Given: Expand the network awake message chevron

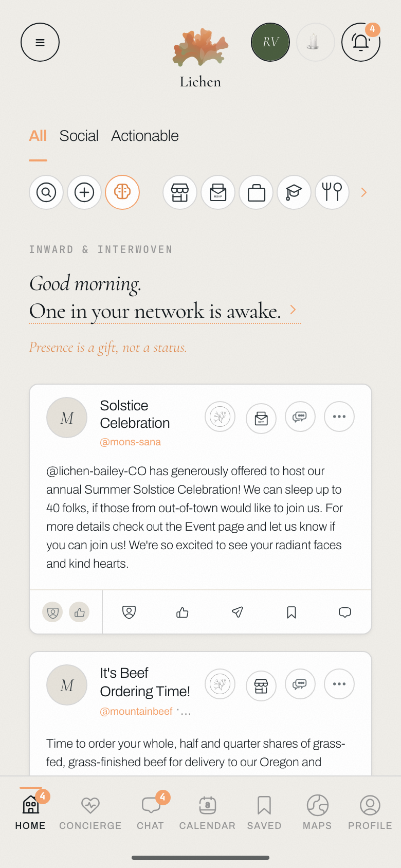Looking at the screenshot, I should click(x=293, y=310).
